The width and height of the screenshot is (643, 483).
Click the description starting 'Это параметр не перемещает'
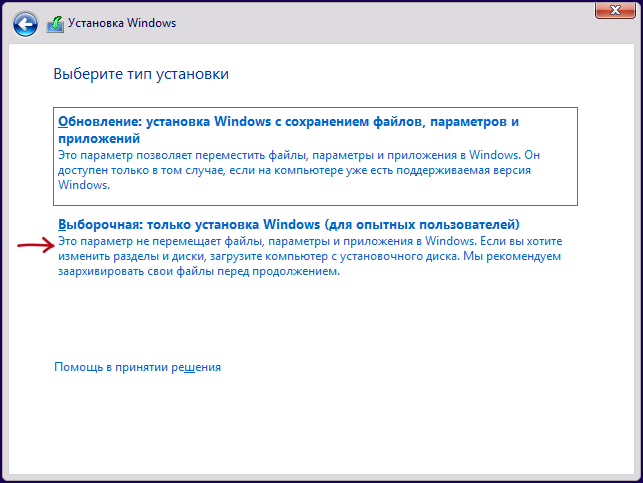click(310, 256)
